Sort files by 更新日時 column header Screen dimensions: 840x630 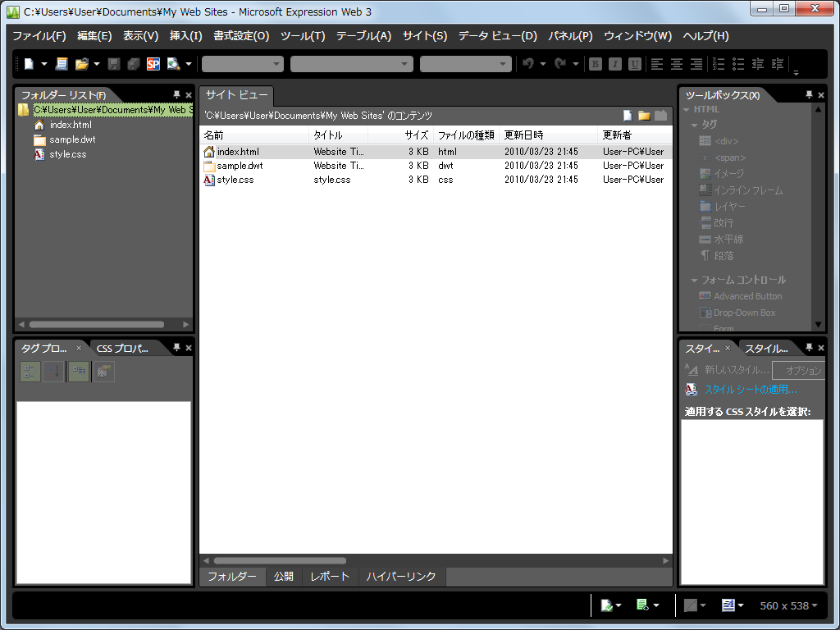coord(548,135)
